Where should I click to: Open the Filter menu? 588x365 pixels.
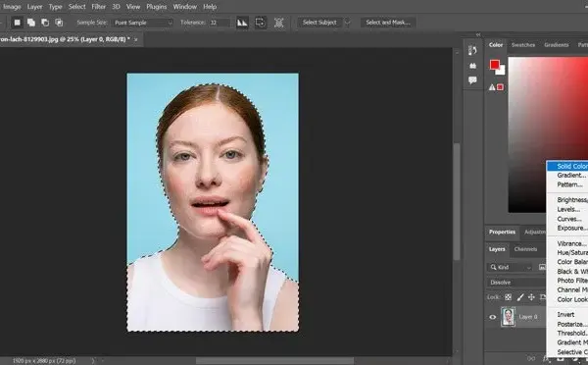[x=99, y=7]
